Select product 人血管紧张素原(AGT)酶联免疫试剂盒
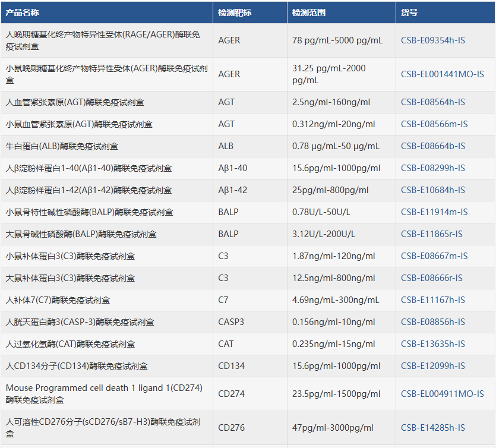The height and width of the screenshot is (448, 496). 75,103
